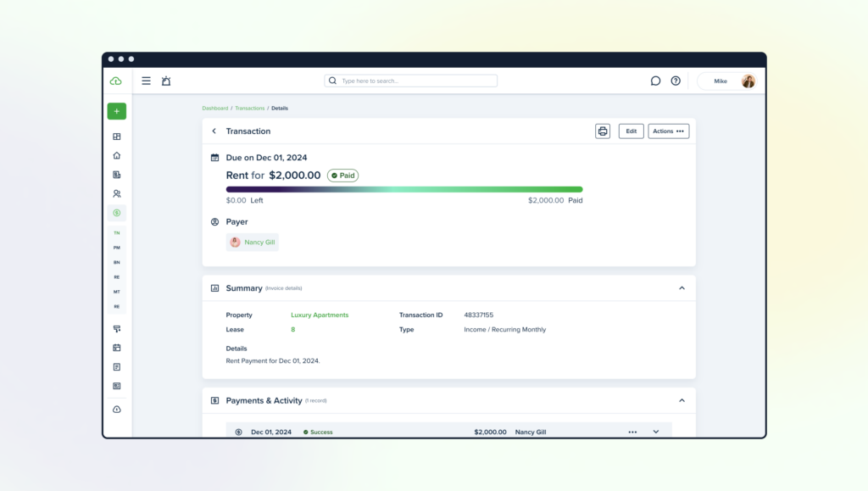The width and height of the screenshot is (868, 491).
Task: Open Mike's user profile menu
Action: point(726,81)
